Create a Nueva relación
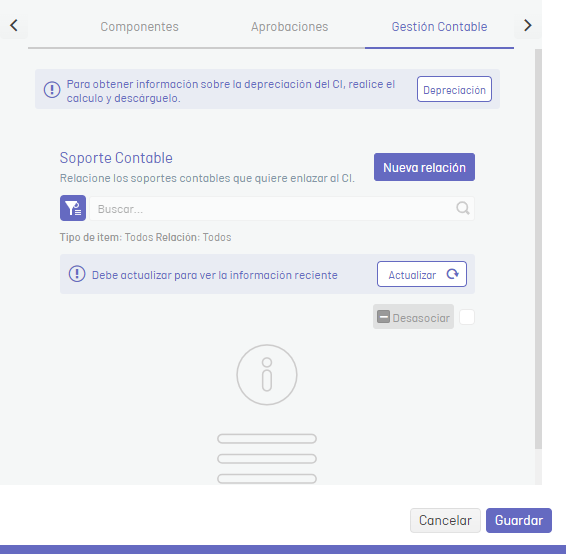 [x=424, y=167]
